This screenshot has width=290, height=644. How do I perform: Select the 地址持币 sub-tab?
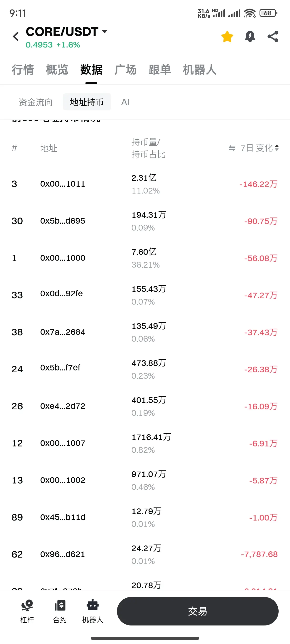(87, 102)
